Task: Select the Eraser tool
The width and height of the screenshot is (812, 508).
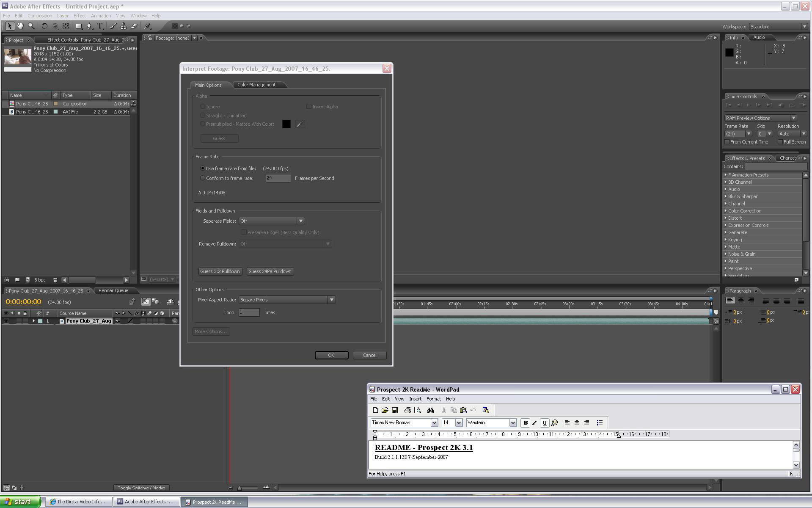Action: [x=134, y=26]
